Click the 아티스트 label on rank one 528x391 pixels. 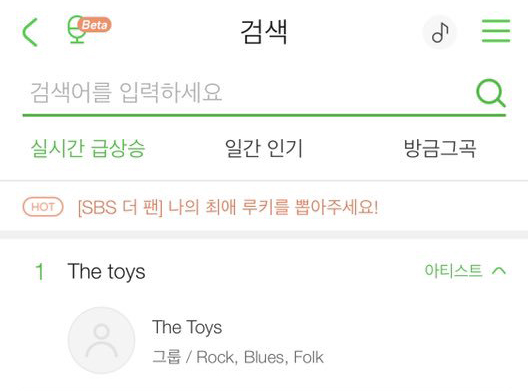(454, 270)
